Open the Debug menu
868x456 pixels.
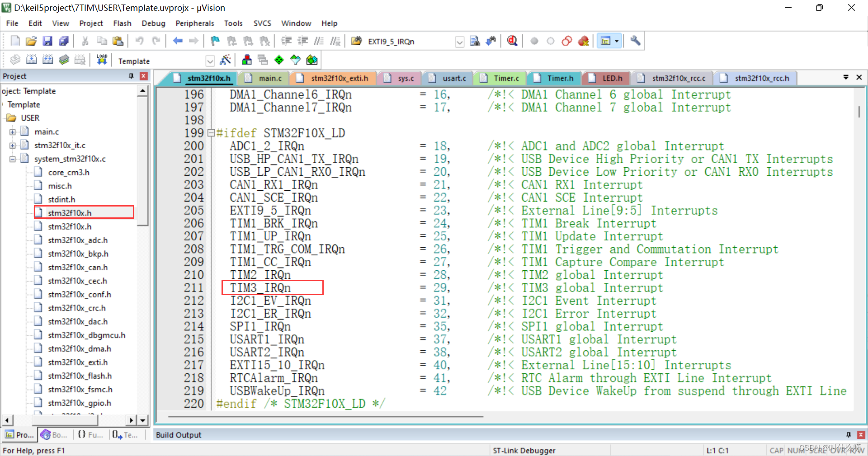[153, 23]
